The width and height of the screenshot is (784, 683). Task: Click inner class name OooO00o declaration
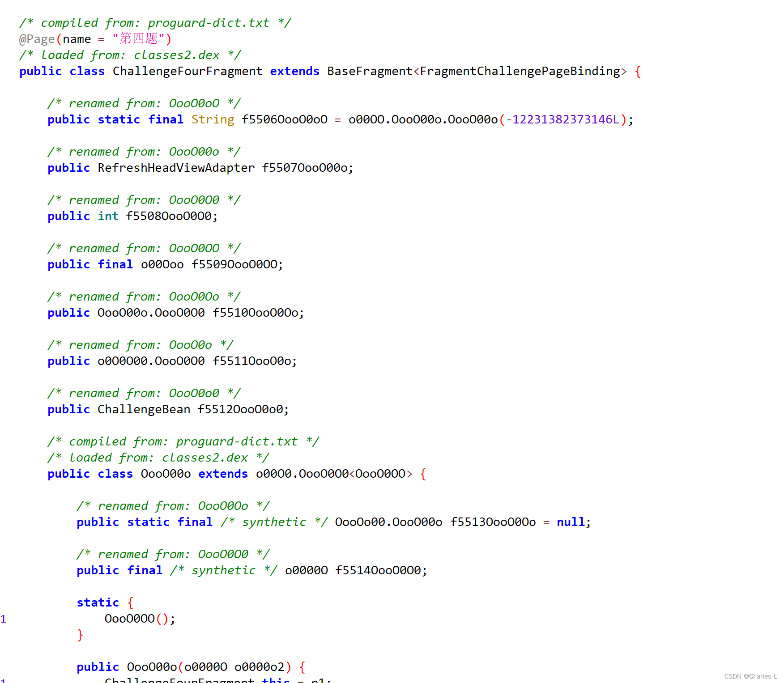(x=166, y=474)
